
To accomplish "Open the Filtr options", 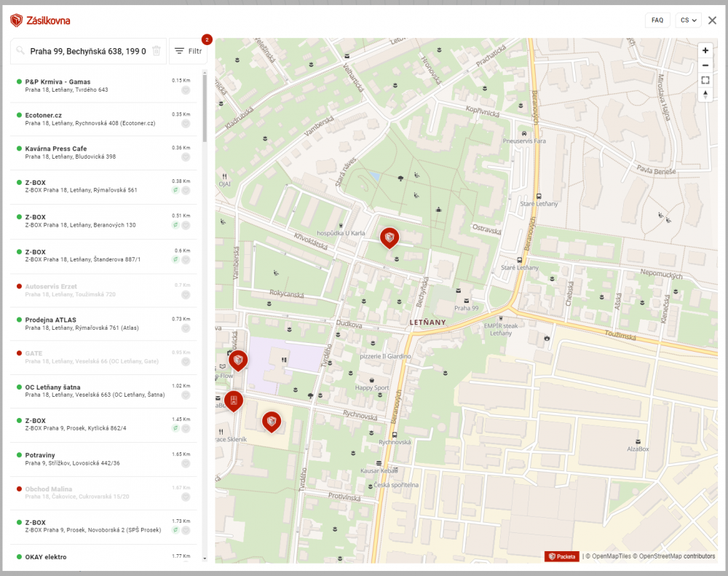I will coord(189,51).
